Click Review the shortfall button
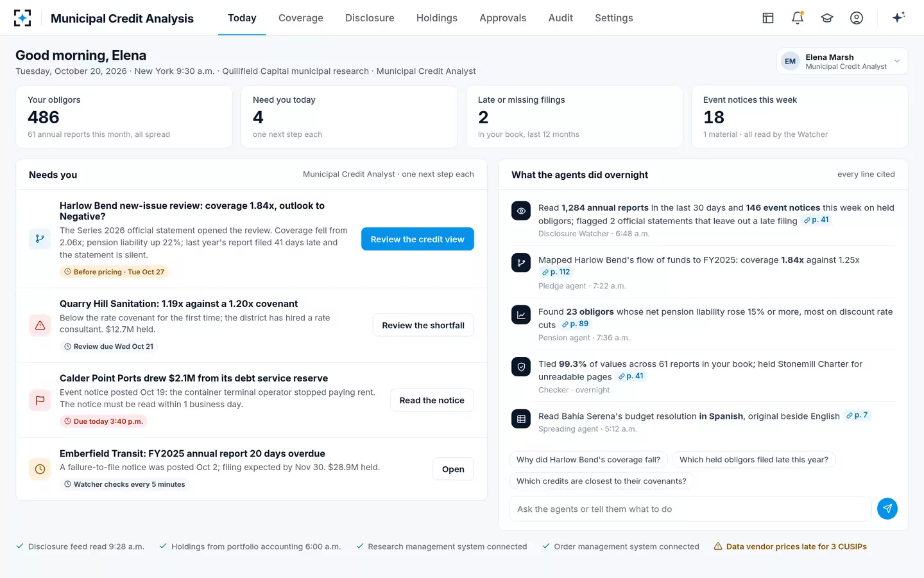This screenshot has height=578, width=924. [424, 326]
